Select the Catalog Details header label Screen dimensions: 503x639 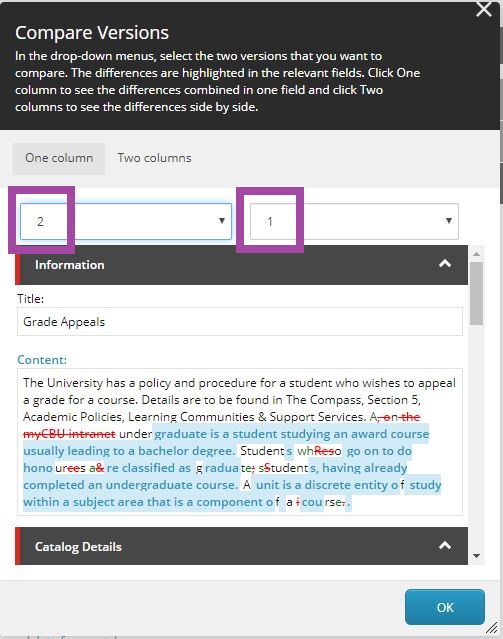pos(78,547)
